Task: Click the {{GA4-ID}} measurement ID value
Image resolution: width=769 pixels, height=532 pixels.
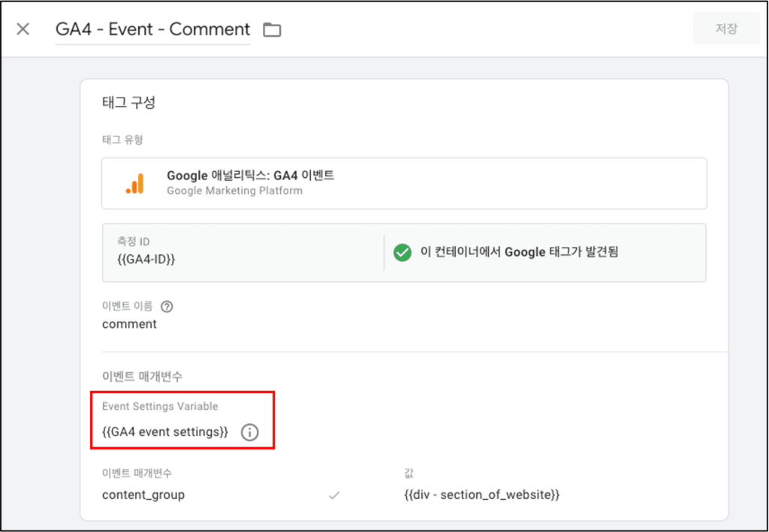Action: click(146, 259)
